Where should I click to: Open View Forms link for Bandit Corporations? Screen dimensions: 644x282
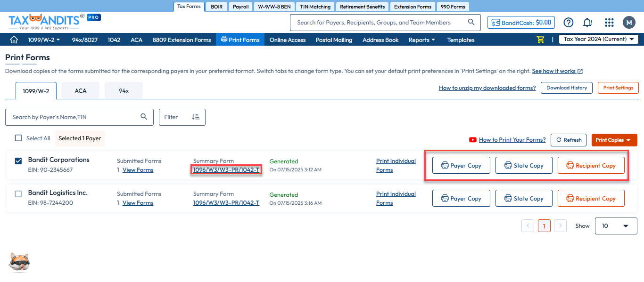tap(138, 169)
